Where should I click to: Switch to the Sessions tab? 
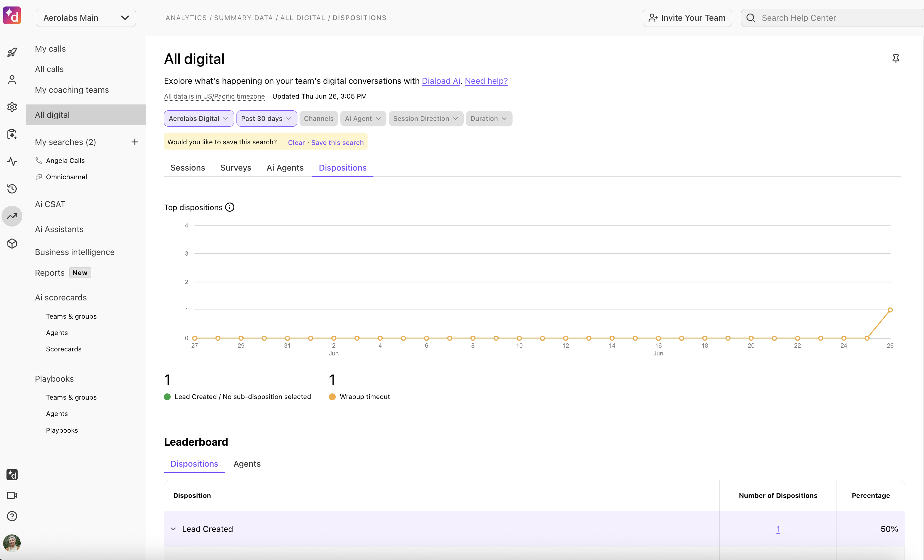point(188,168)
